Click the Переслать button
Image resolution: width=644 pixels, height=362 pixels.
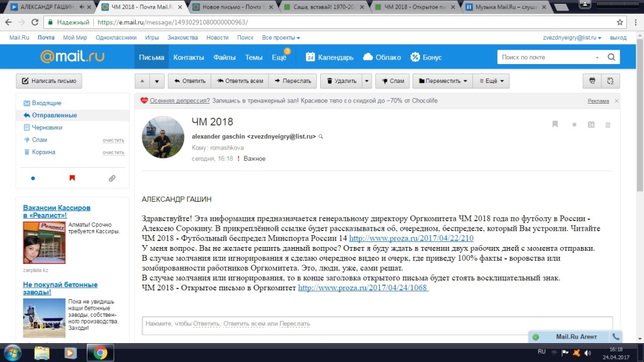click(x=293, y=81)
